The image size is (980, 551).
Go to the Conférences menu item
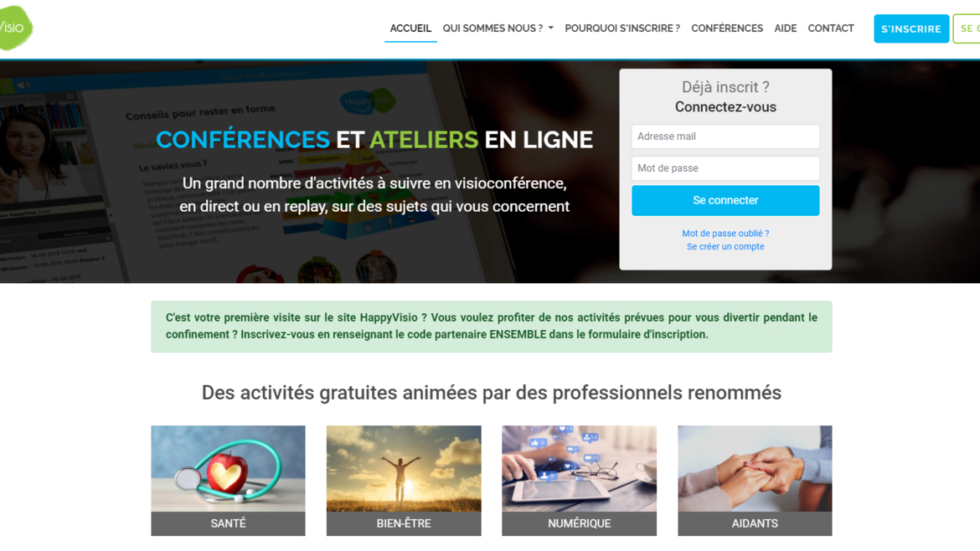(x=727, y=28)
